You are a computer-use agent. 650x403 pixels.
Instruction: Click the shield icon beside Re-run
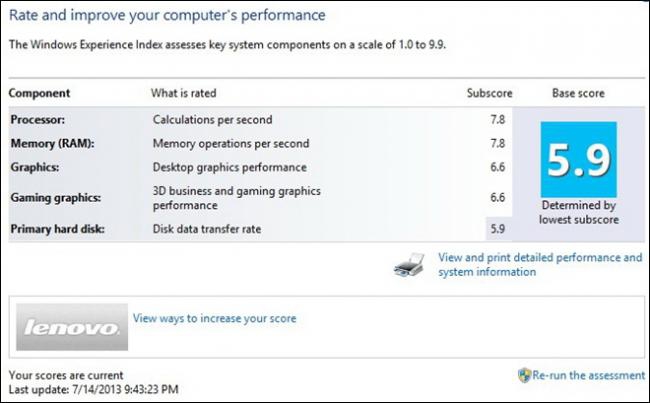(x=524, y=375)
